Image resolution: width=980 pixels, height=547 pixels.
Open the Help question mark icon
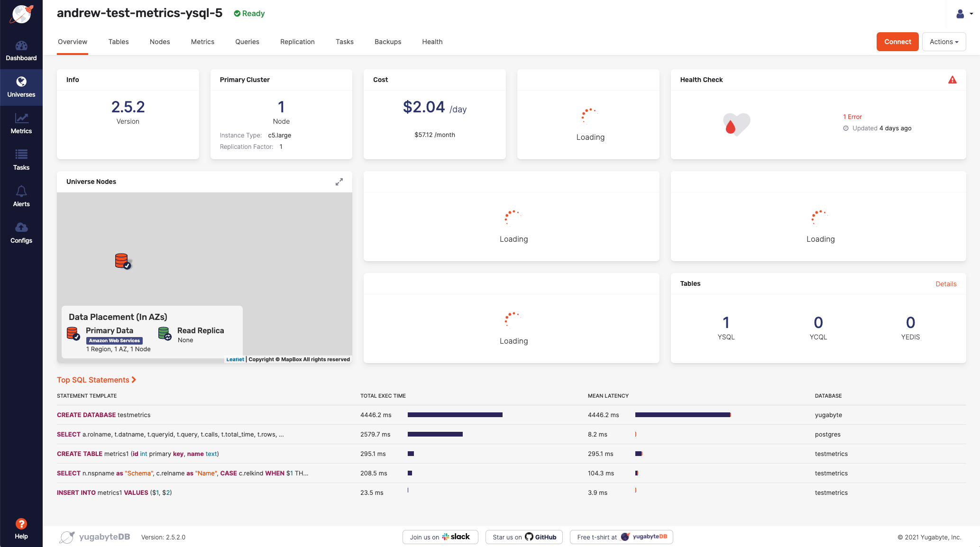[21, 524]
